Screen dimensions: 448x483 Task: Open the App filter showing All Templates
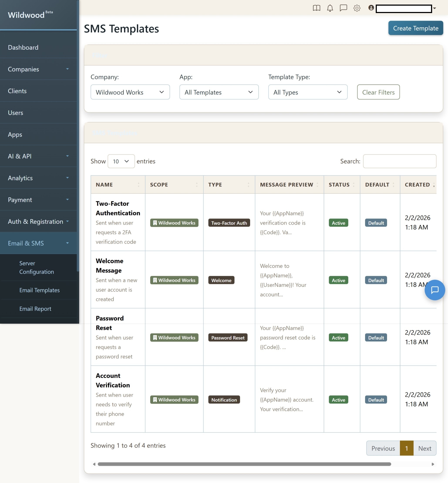click(x=219, y=92)
